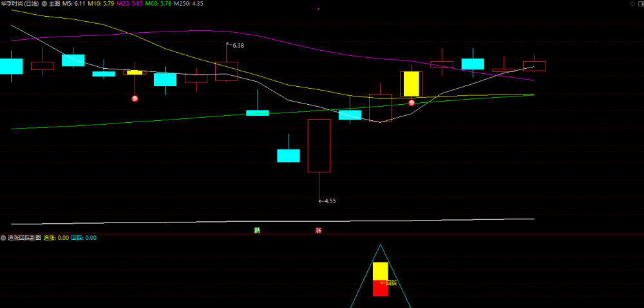Select the large yellow candlestick
This screenshot has width=644, height=308.
[411, 84]
